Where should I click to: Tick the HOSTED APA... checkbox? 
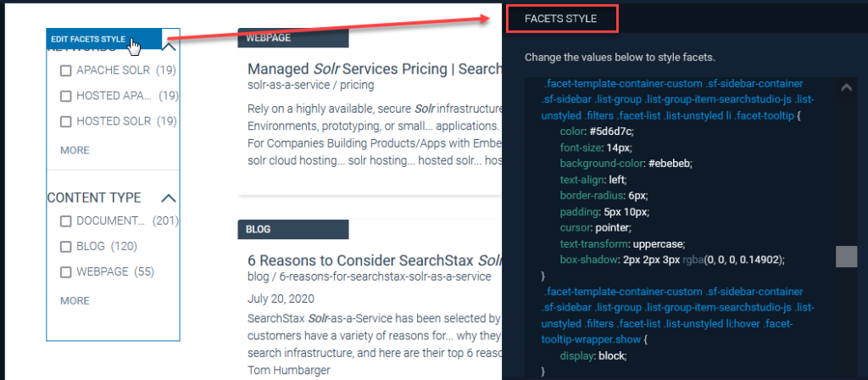pyautogui.click(x=66, y=96)
